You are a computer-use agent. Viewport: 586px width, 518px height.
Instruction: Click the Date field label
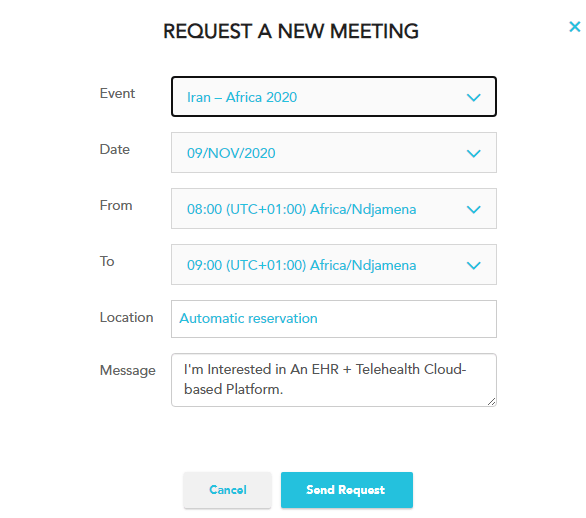[115, 149]
